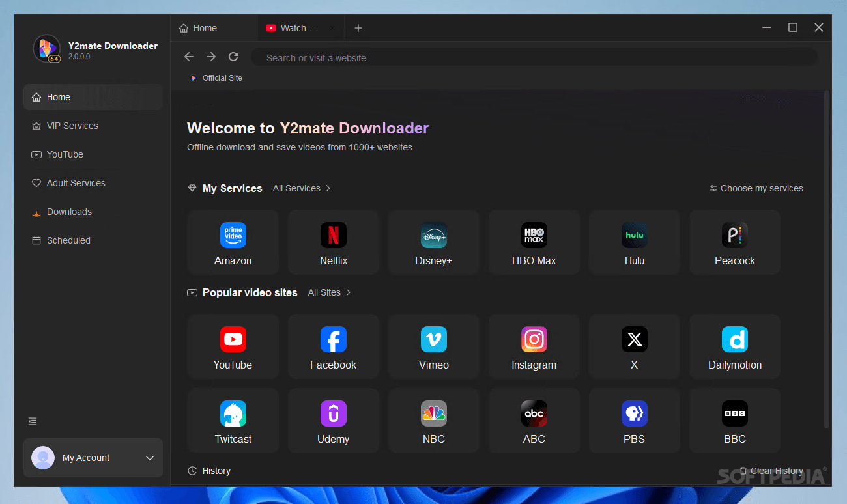The image size is (847, 504).
Task: Open Scheduled in the sidebar
Action: [x=93, y=240]
